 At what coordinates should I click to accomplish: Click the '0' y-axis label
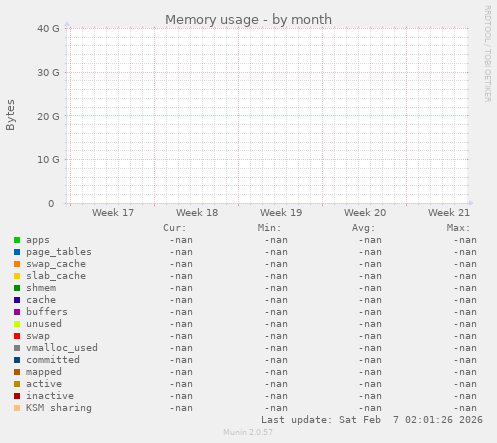[51, 204]
